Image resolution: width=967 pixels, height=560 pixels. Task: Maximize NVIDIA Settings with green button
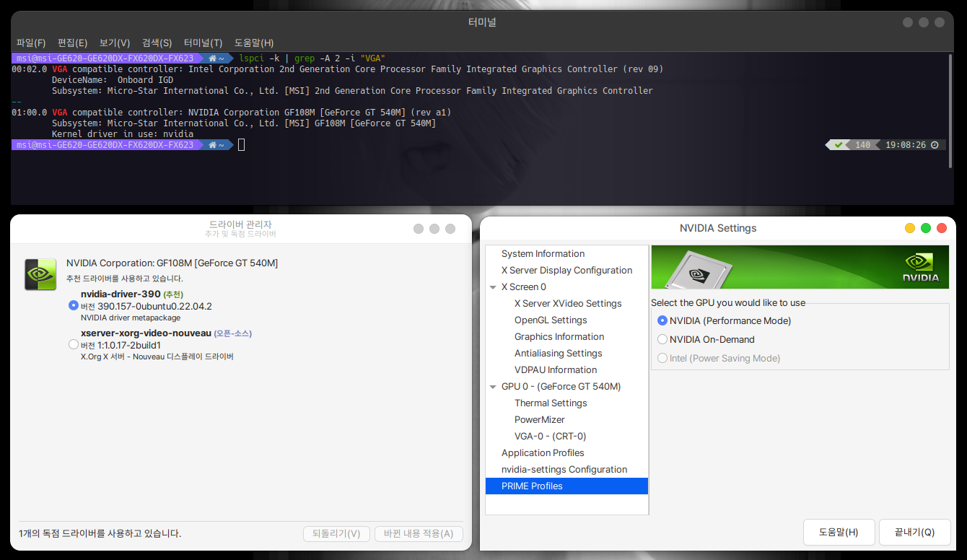(x=925, y=228)
